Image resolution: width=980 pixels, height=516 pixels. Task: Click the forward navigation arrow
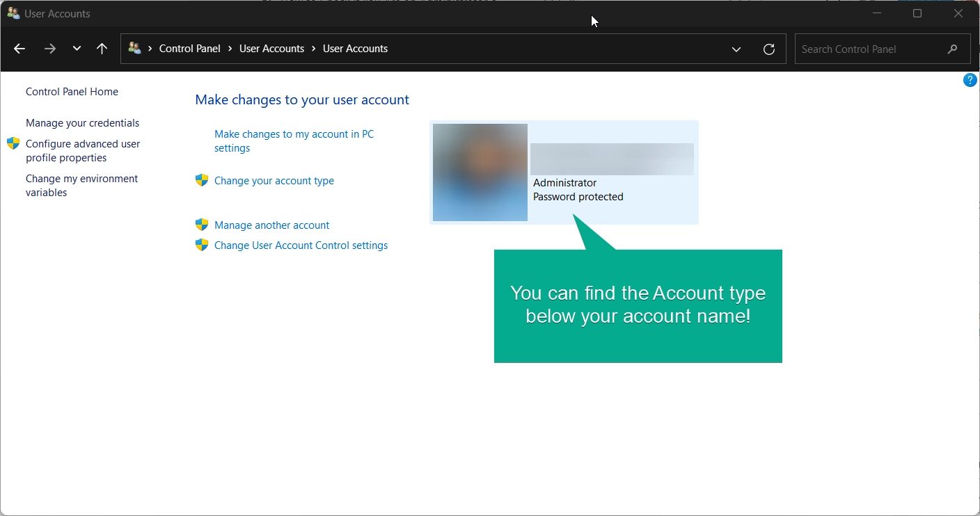[x=49, y=49]
